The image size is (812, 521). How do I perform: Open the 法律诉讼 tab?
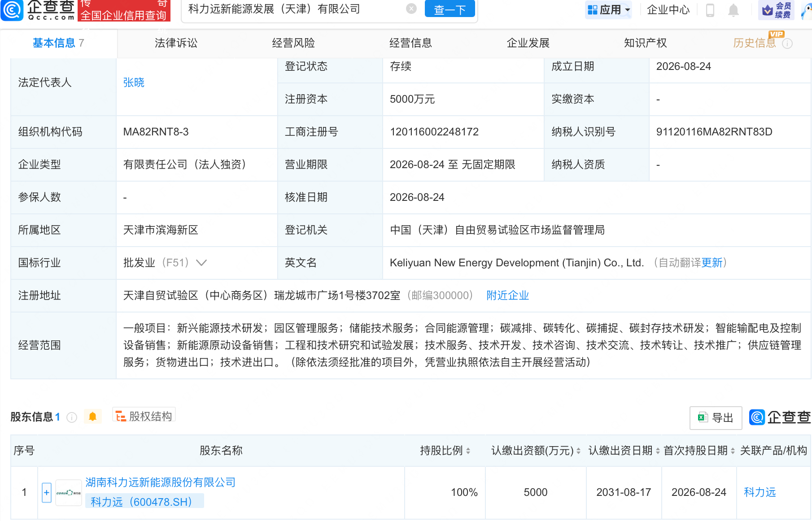click(x=176, y=43)
